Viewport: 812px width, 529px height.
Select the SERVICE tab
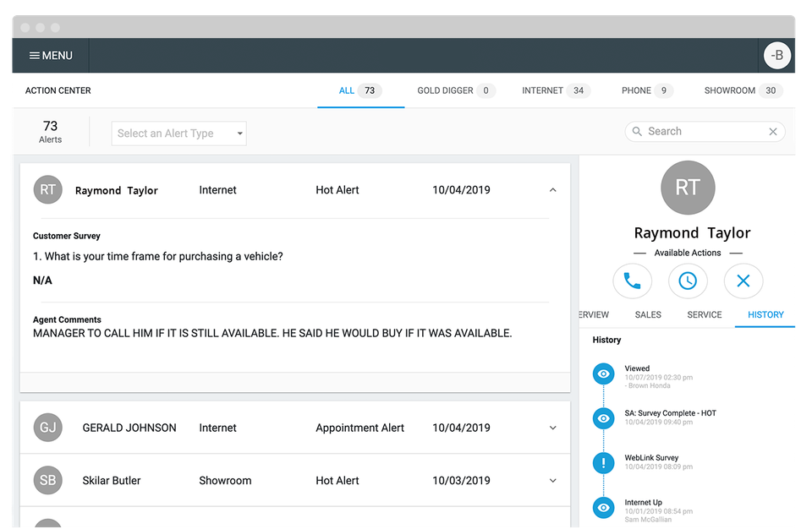point(704,314)
